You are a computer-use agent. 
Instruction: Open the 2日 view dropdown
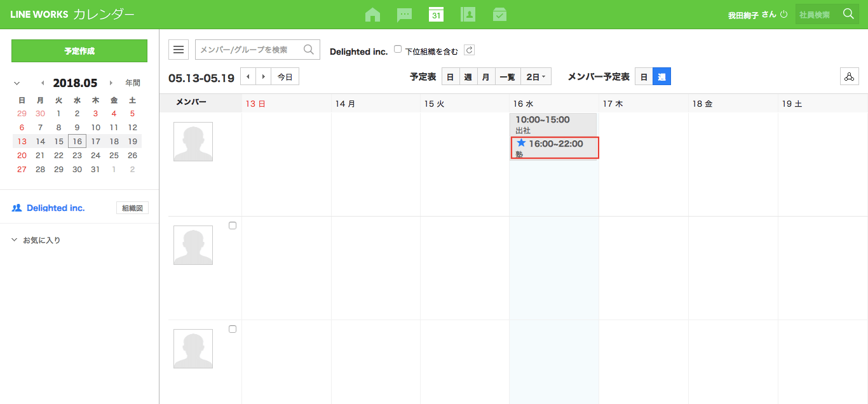tap(536, 77)
